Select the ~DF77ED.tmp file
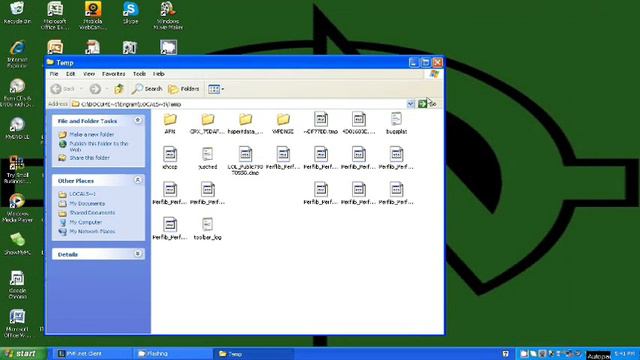Image resolution: width=640 pixels, height=360 pixels. coord(321,124)
